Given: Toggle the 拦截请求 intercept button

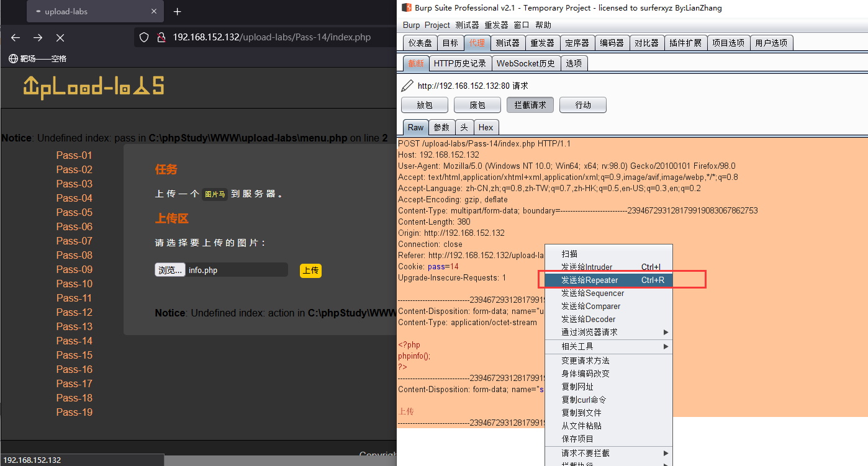Looking at the screenshot, I should click(530, 104).
